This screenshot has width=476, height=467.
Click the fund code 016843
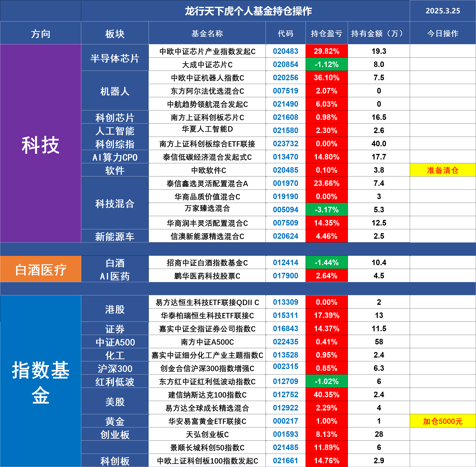286,329
